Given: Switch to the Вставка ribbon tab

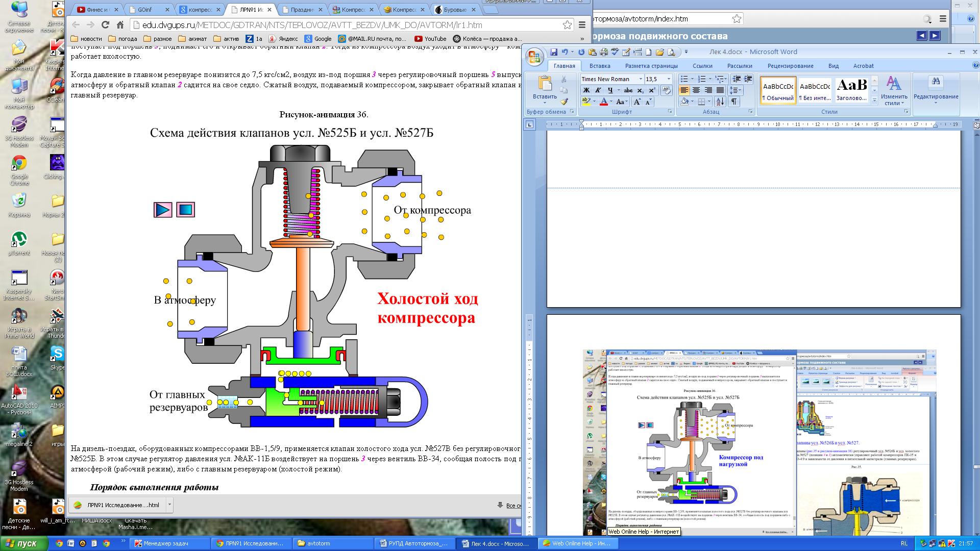Looking at the screenshot, I should coord(600,66).
